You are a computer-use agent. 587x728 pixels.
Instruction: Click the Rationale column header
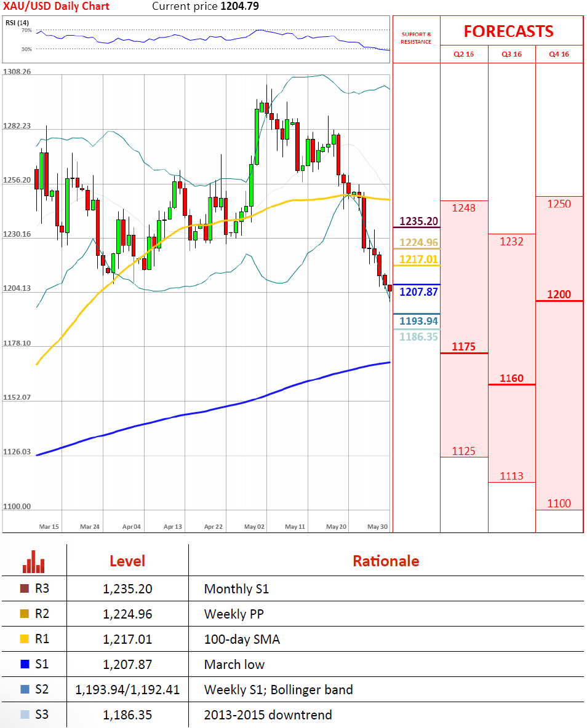coord(386,561)
